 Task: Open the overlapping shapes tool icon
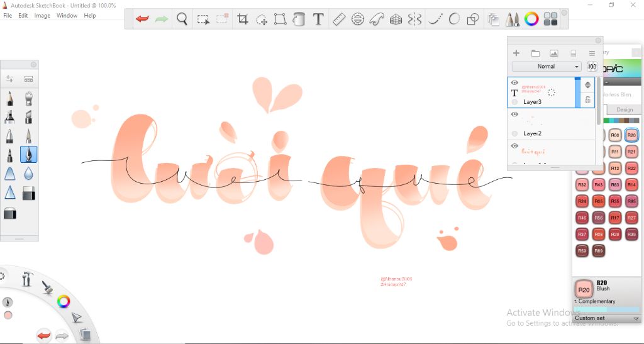pos(473,19)
